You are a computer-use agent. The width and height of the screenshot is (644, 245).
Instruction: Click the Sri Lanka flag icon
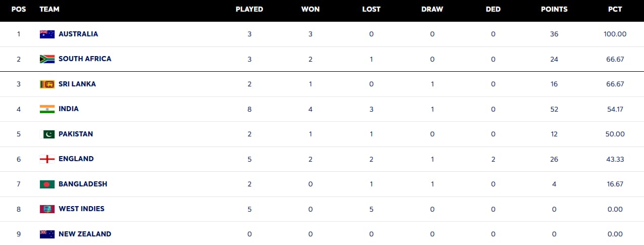click(x=47, y=84)
